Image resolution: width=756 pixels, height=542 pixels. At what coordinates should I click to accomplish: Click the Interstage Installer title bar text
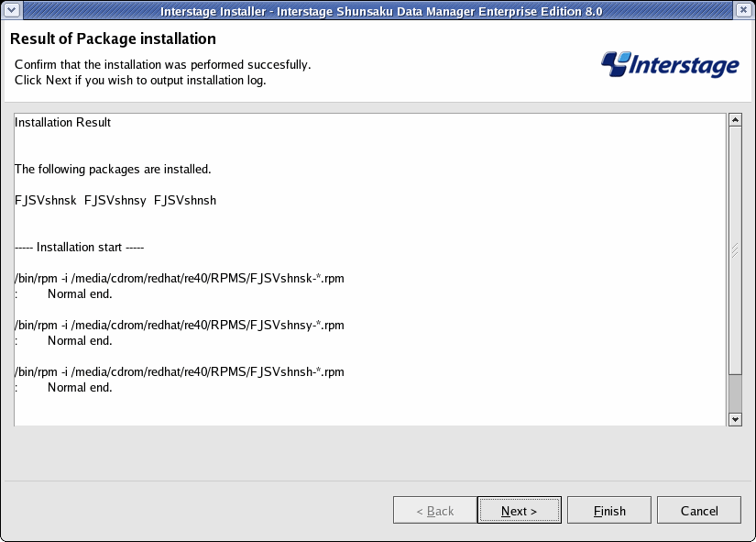coord(381,11)
